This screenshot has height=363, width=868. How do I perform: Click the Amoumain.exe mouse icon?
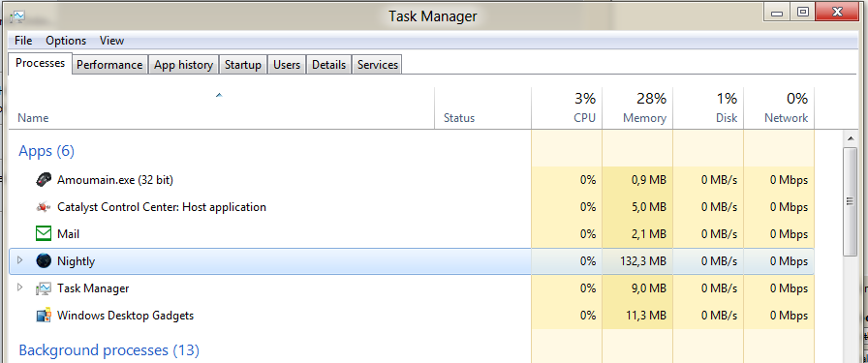coord(44,179)
